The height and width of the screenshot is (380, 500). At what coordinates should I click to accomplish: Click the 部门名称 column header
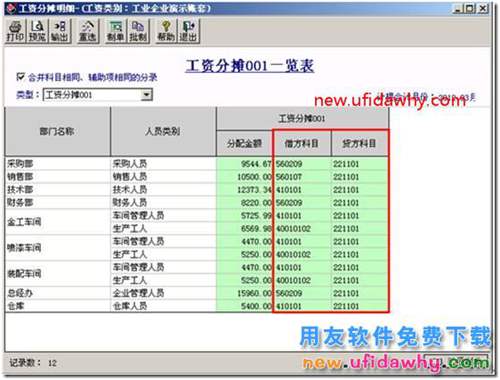coord(57,131)
